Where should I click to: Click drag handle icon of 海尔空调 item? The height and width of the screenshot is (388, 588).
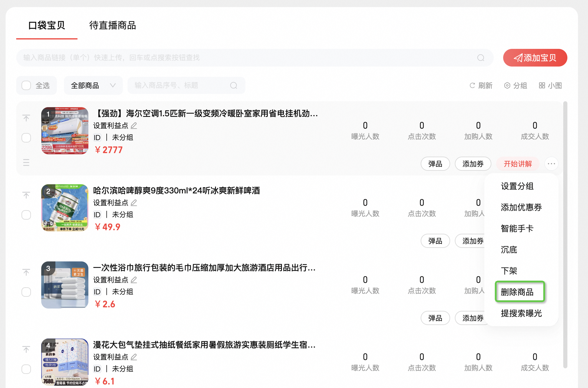[26, 163]
